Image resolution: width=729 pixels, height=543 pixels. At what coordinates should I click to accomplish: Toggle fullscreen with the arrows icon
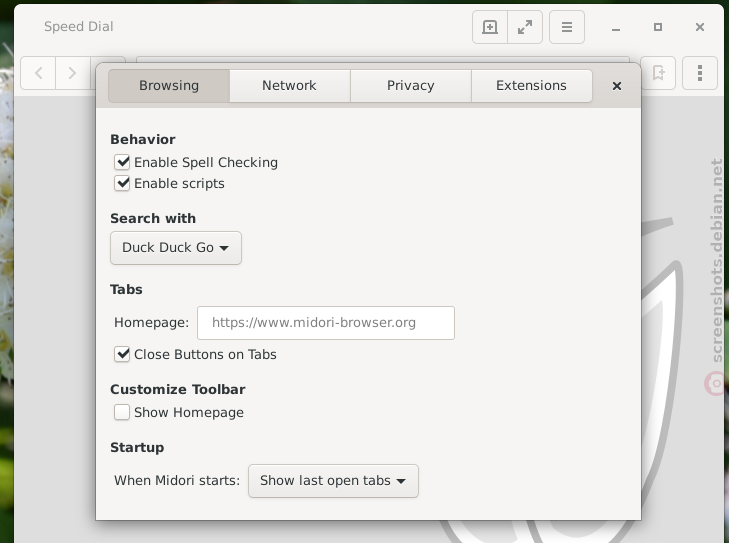click(x=525, y=27)
